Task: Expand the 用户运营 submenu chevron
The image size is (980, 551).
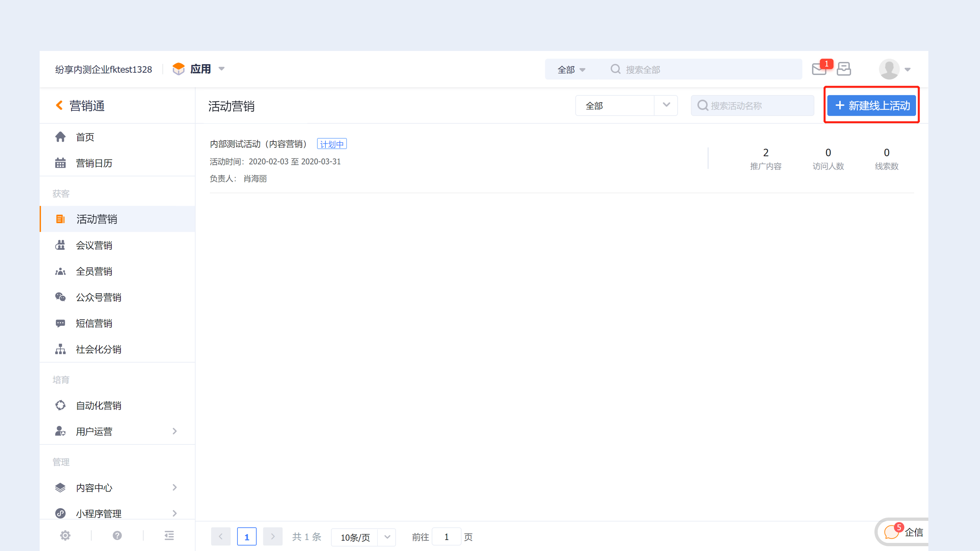Action: [x=175, y=431]
